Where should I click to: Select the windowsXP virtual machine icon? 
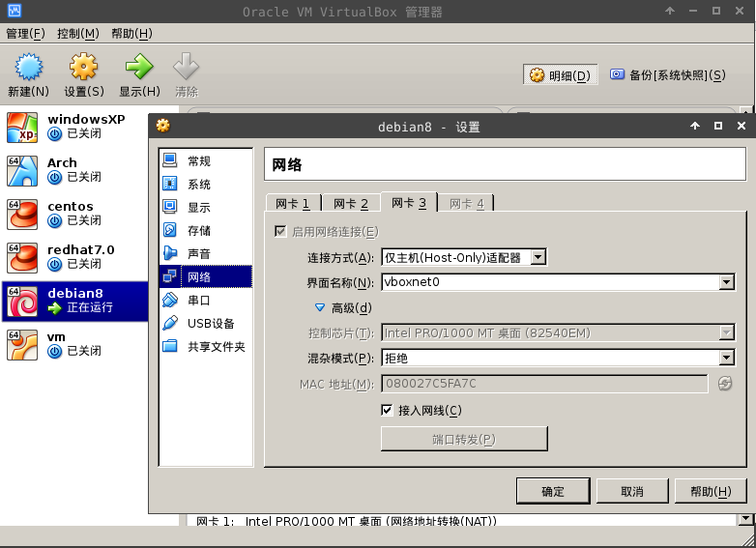click(22, 128)
